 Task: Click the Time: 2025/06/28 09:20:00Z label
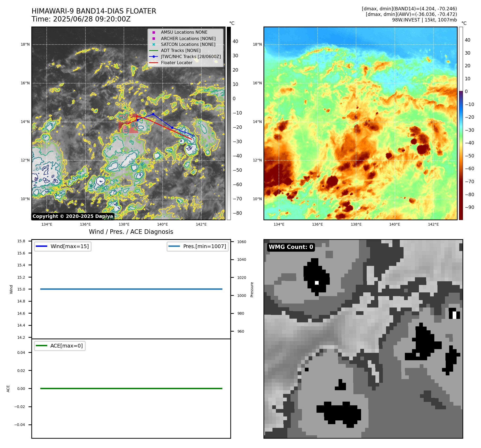point(81,19)
